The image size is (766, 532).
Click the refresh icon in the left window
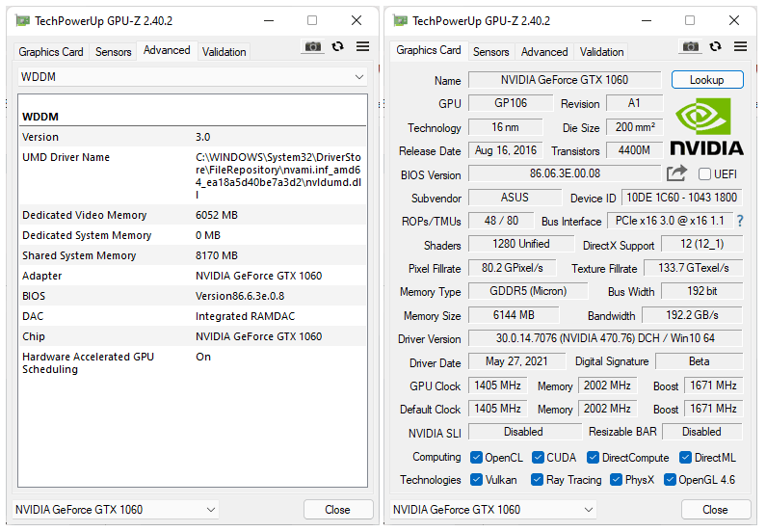pyautogui.click(x=338, y=46)
